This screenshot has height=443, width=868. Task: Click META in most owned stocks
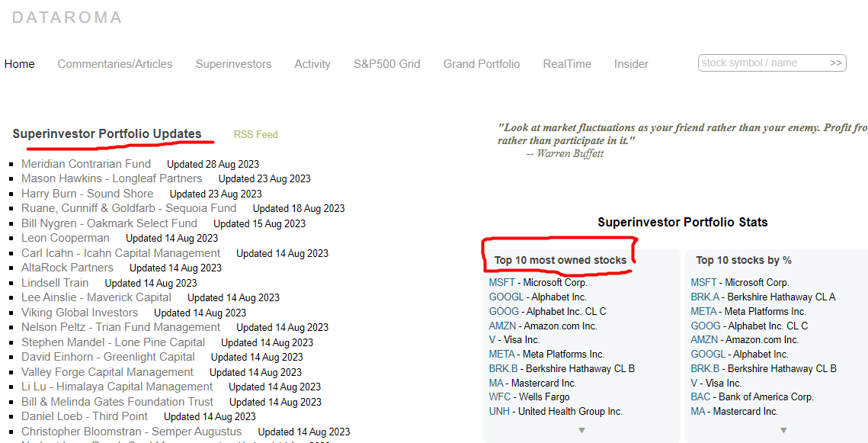tap(501, 354)
